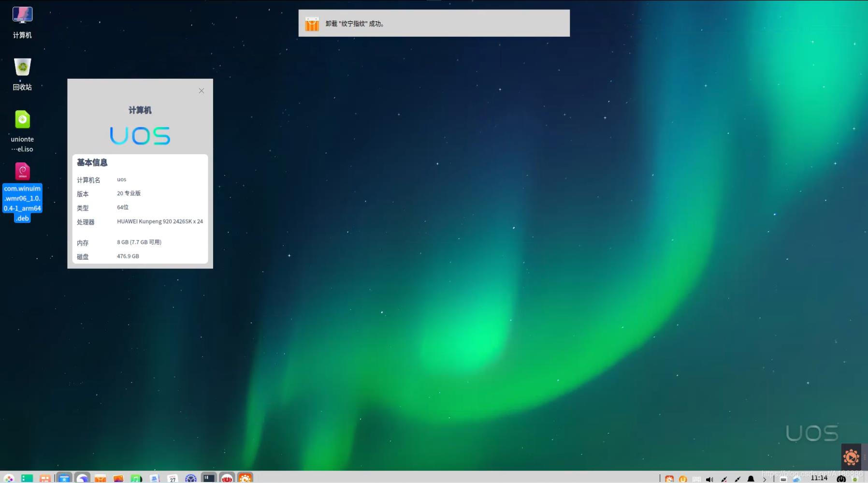Click the 基本信息 heading

pos(92,162)
